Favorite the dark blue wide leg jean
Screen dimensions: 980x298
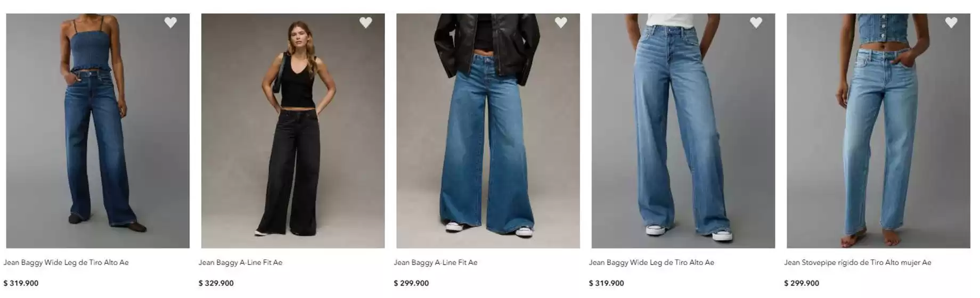(170, 22)
